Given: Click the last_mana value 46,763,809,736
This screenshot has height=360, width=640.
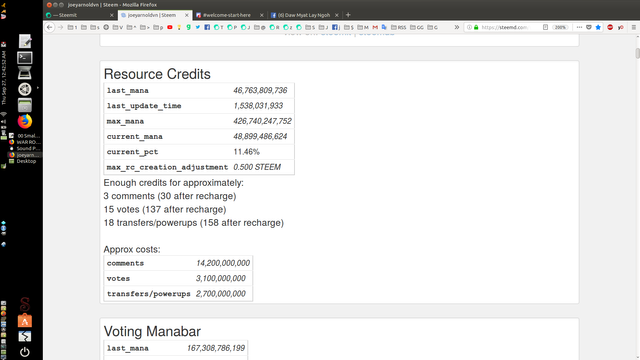Looking at the screenshot, I should coord(260,91).
